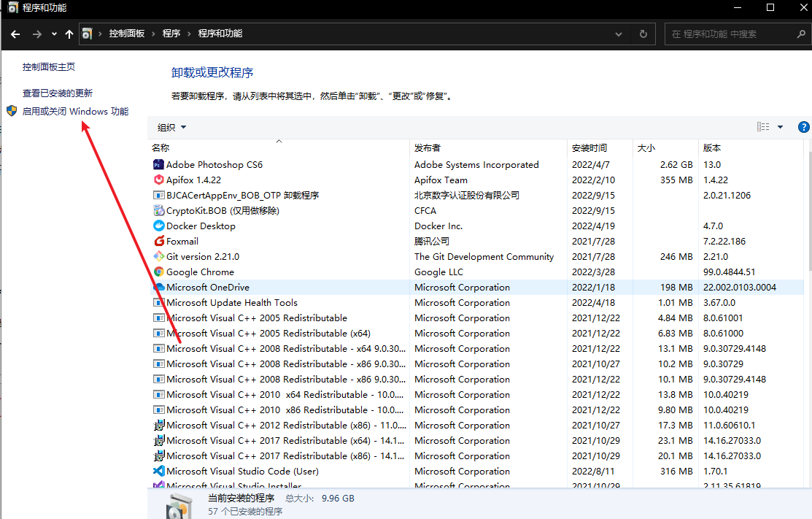812x519 pixels.
Task: Sort the list by 名称 column header
Action: pyautogui.click(x=279, y=148)
